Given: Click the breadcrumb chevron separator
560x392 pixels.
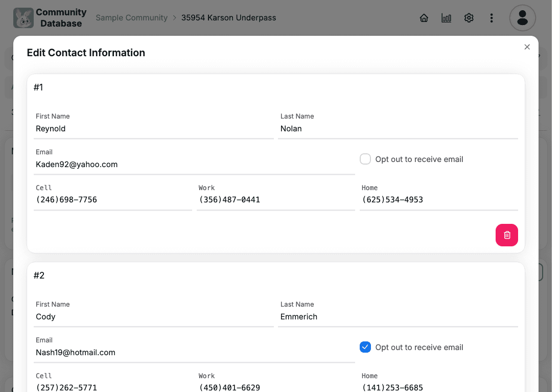Looking at the screenshot, I should point(175,18).
